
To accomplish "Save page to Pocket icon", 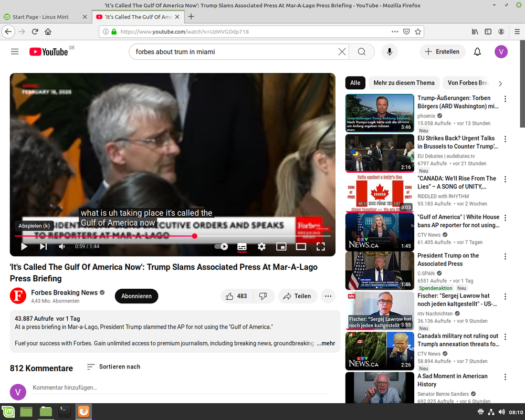I will coord(406,31).
